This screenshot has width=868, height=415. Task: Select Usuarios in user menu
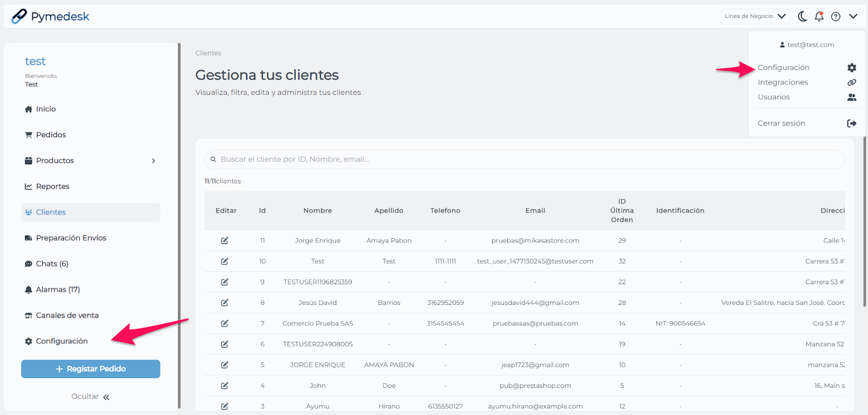774,97
